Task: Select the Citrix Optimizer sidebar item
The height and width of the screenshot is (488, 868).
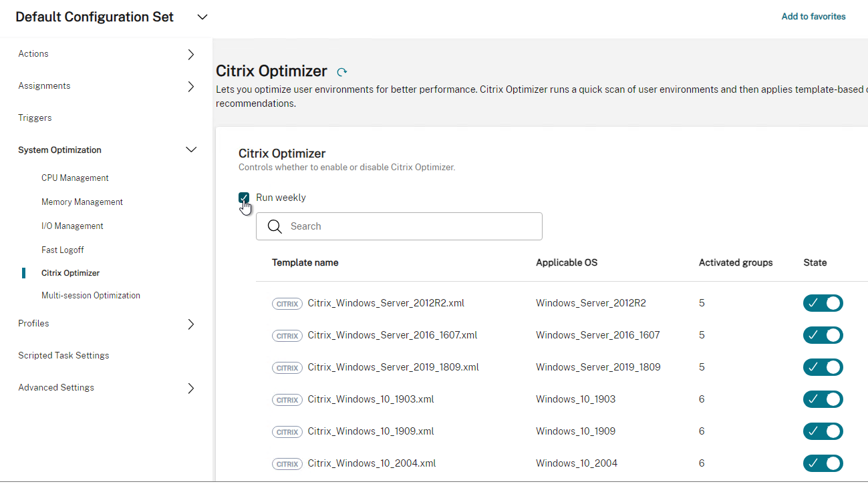Action: click(70, 273)
